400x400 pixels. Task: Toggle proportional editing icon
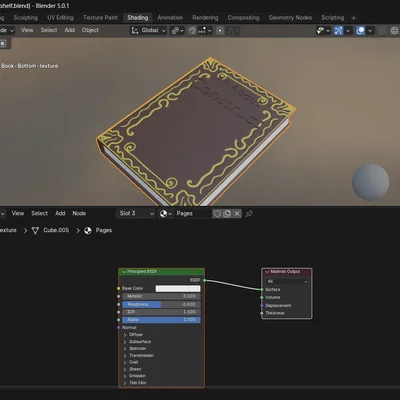pyautogui.click(x=220, y=31)
